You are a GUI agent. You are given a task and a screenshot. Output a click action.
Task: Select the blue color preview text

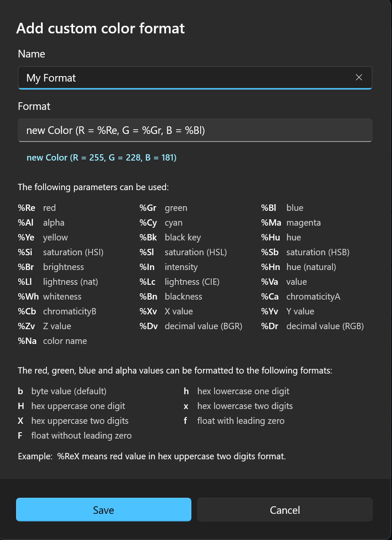tap(101, 157)
